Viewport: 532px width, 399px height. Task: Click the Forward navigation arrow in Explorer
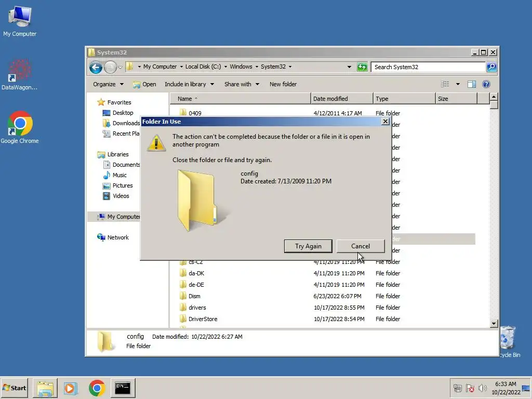pos(110,67)
